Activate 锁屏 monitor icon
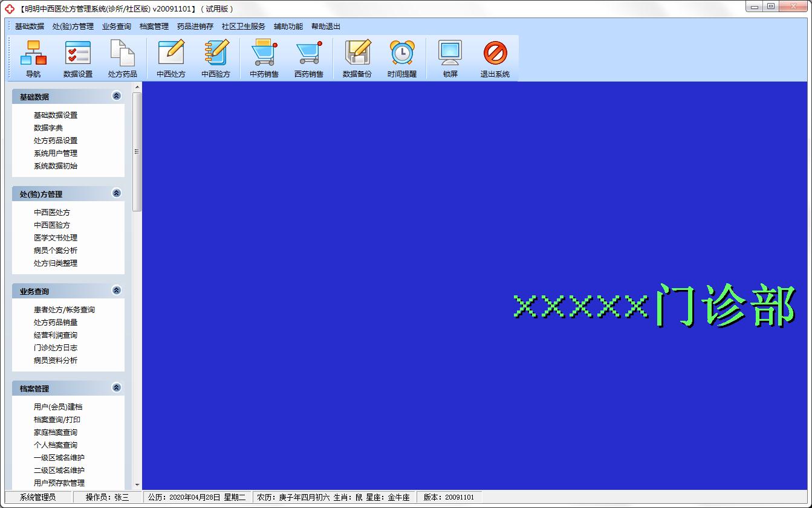Viewport: 812px width, 508px height. pyautogui.click(x=450, y=59)
